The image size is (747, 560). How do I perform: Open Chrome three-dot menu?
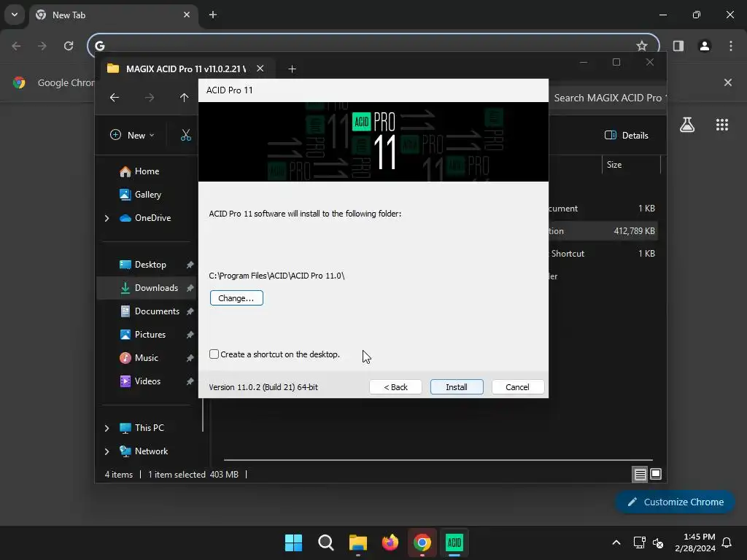point(730,46)
